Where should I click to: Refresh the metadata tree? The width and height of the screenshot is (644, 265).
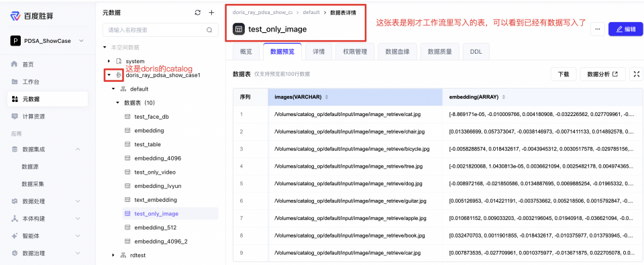(197, 13)
